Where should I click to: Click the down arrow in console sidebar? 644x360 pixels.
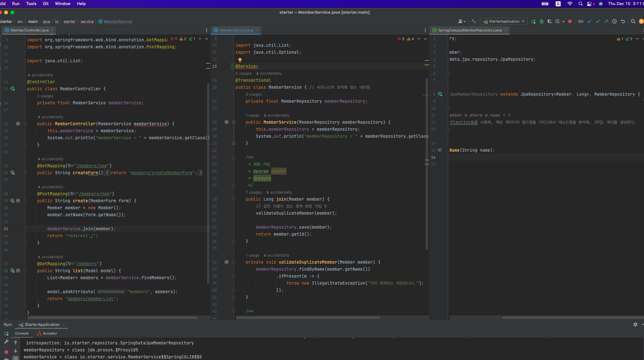click(16, 350)
